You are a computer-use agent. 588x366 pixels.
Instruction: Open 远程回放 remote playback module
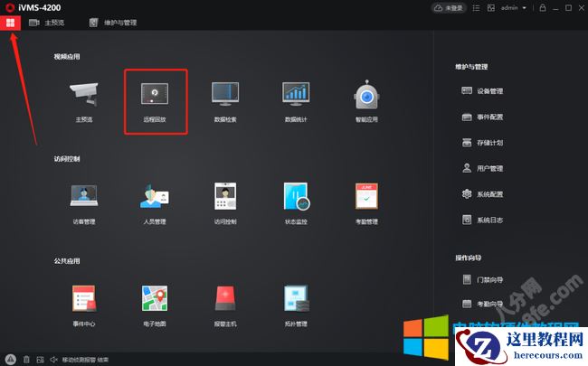(x=155, y=101)
